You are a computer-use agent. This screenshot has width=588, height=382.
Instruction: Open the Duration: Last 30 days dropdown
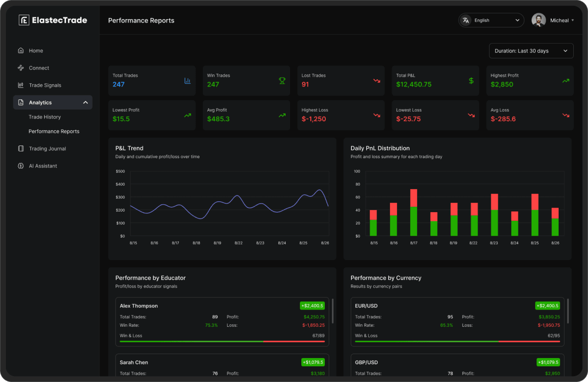click(x=531, y=50)
